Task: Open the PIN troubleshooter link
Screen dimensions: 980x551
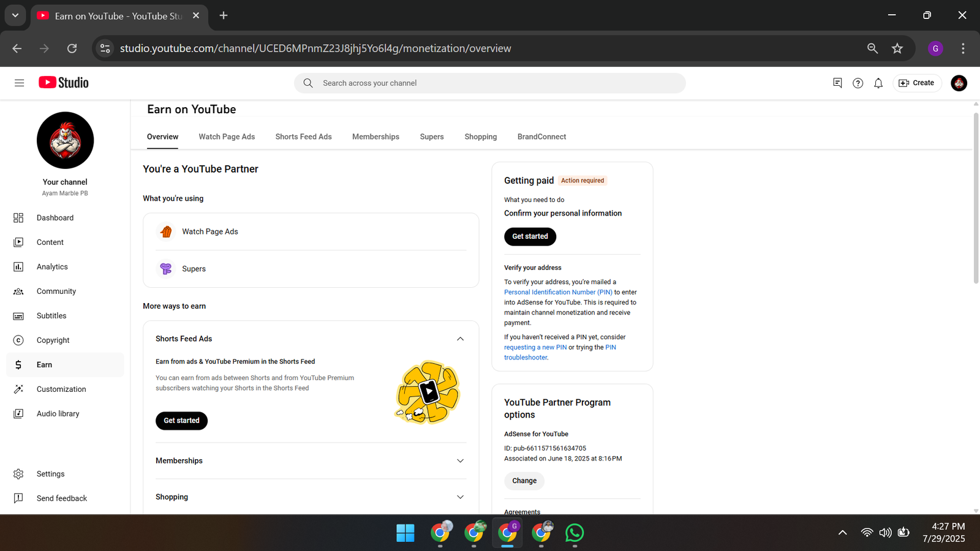Action: (x=560, y=352)
